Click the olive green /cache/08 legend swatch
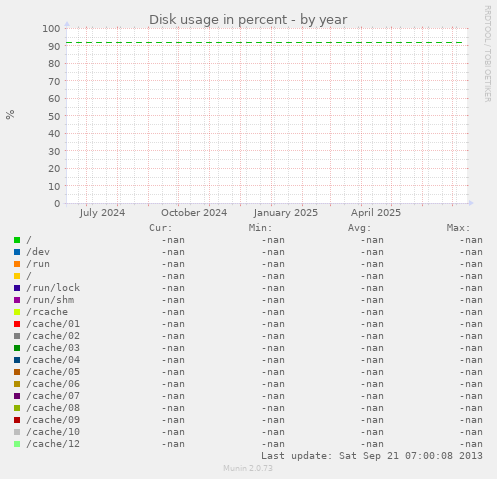Viewport: 497px width, 479px height. 17,408
